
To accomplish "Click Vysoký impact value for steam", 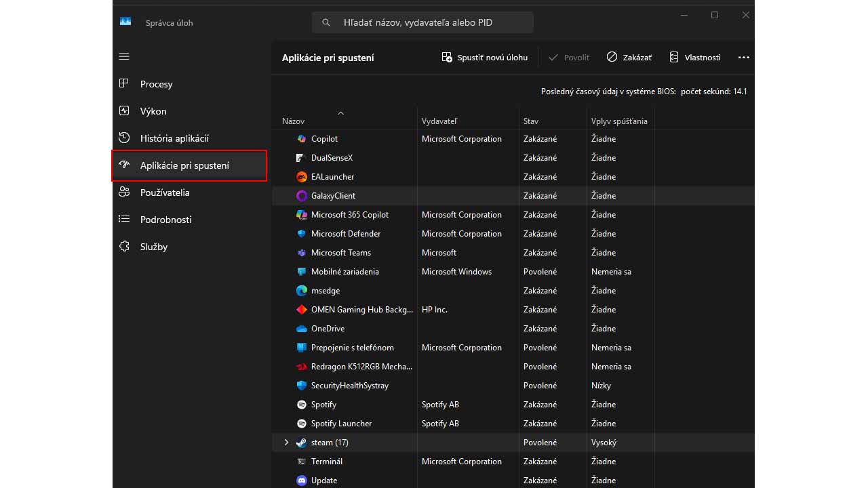I will tap(603, 443).
